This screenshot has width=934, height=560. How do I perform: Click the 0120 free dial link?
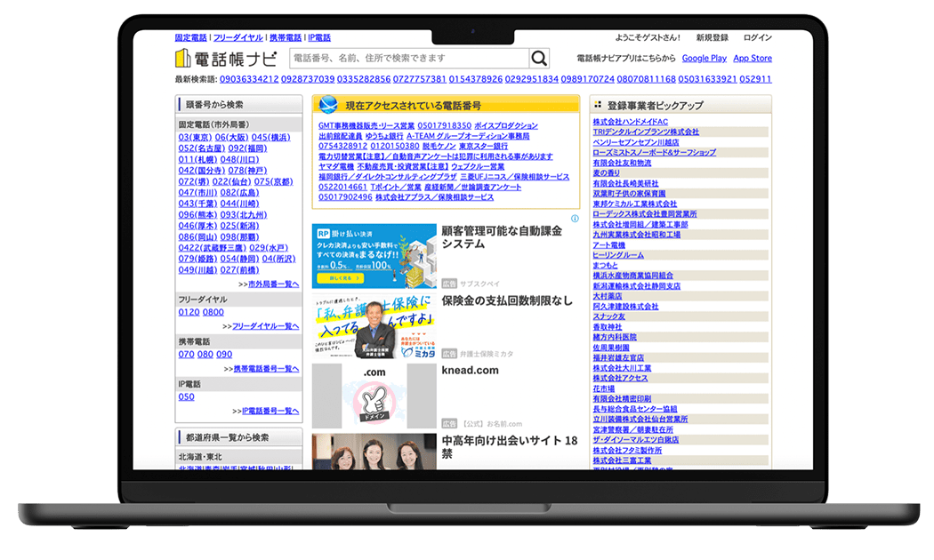pos(189,312)
